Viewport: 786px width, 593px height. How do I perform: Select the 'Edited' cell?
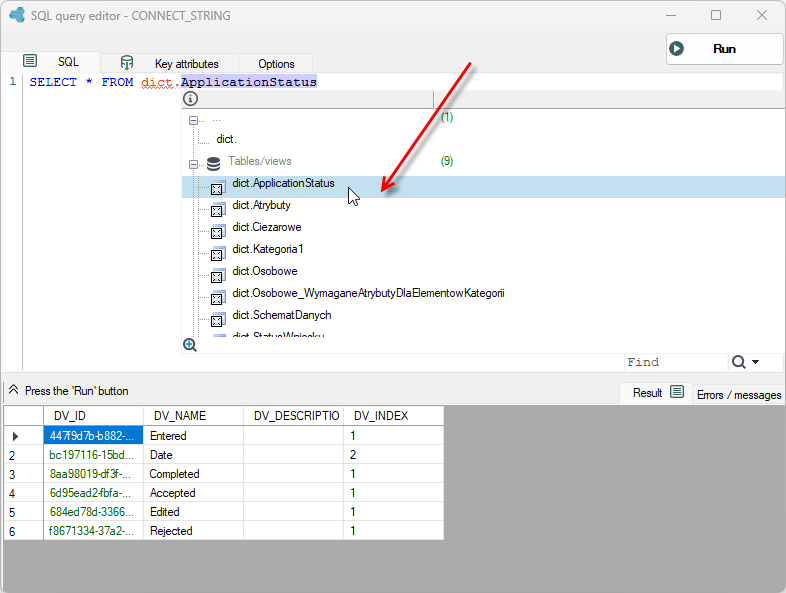pos(193,512)
